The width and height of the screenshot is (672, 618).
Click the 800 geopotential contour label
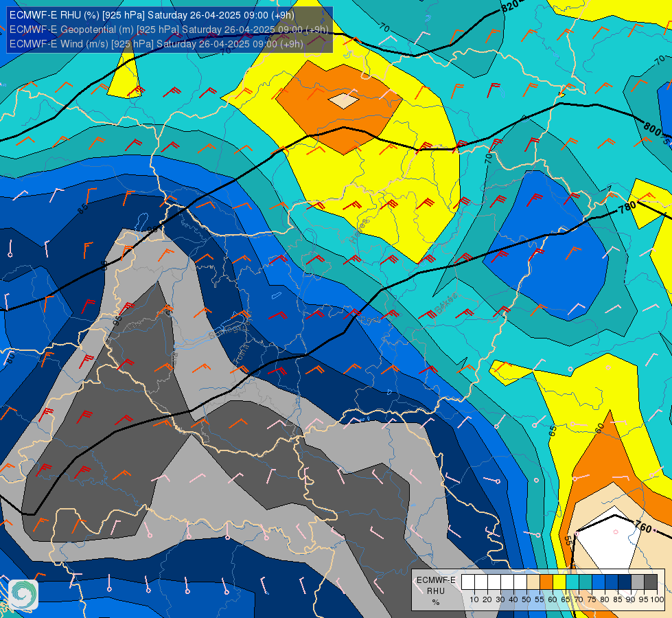(x=652, y=128)
